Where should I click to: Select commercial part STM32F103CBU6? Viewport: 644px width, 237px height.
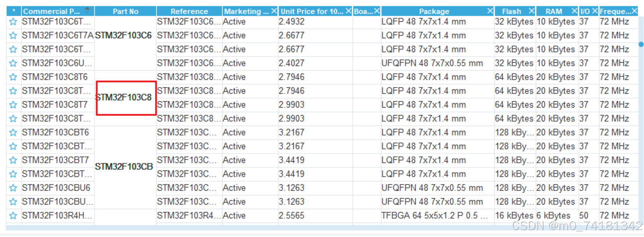(x=58, y=188)
